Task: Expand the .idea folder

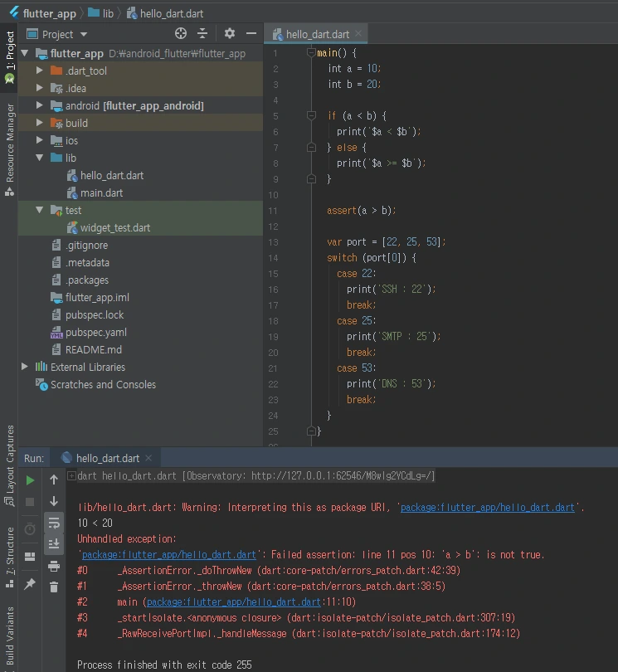Action: click(x=40, y=88)
